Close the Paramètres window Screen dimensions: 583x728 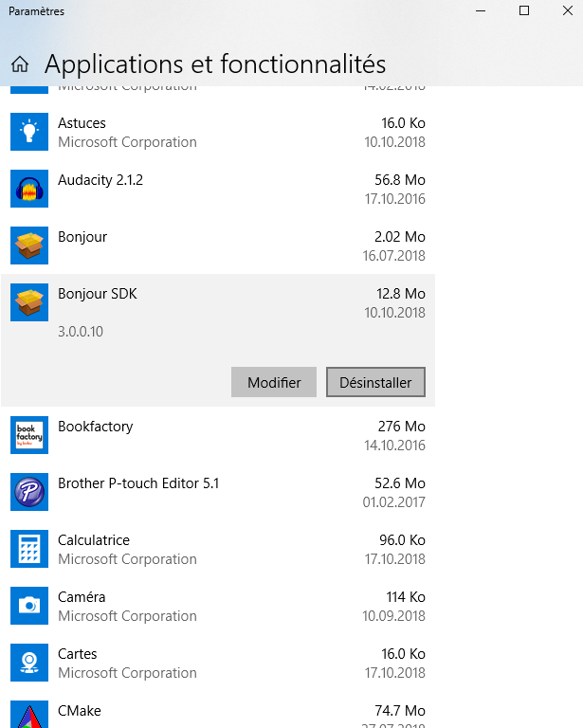pos(567,10)
